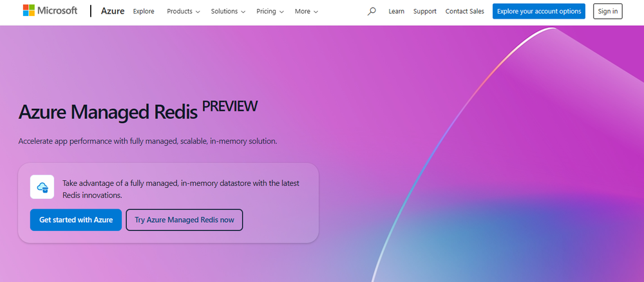Image resolution: width=644 pixels, height=282 pixels.
Task: Click Get started with Azure button
Action: [76, 220]
